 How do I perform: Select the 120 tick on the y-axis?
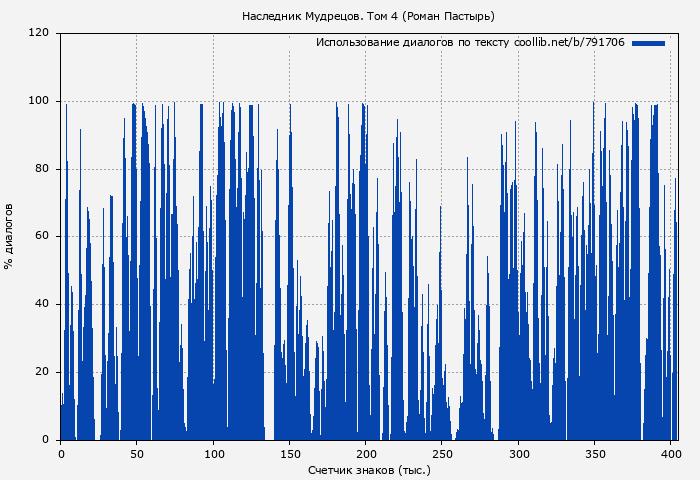(39, 33)
